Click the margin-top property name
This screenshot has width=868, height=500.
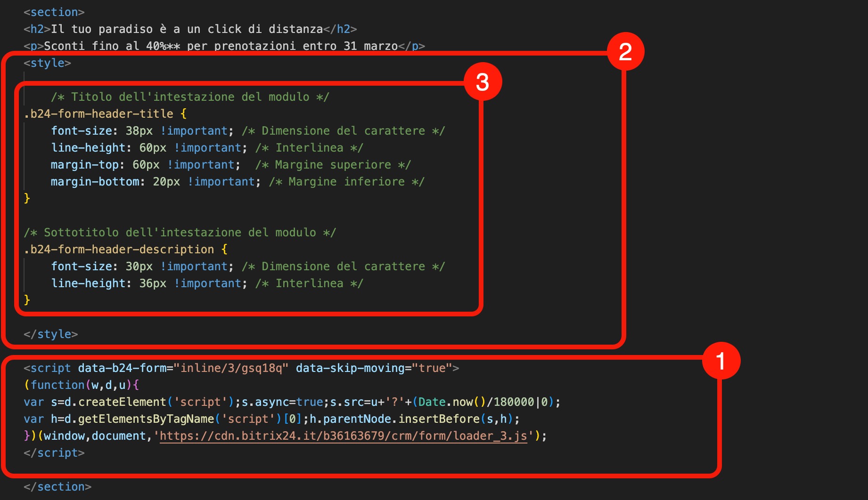click(x=84, y=165)
